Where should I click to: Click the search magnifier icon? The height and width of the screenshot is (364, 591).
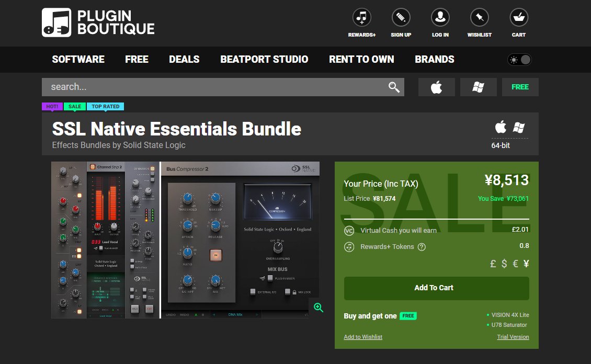(x=394, y=87)
